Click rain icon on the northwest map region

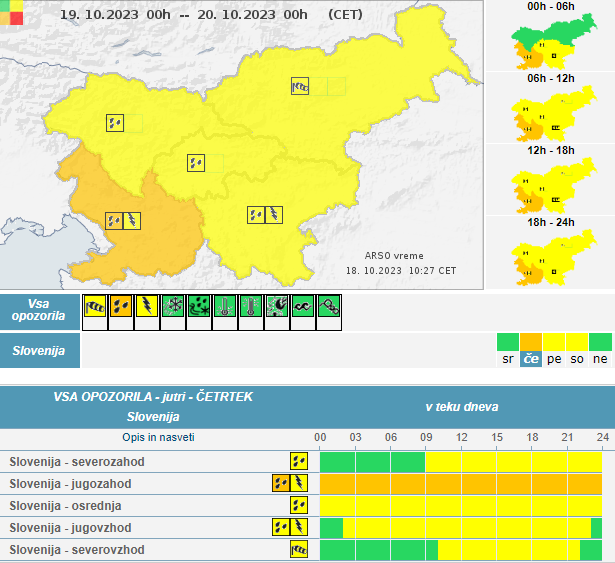[115, 123]
